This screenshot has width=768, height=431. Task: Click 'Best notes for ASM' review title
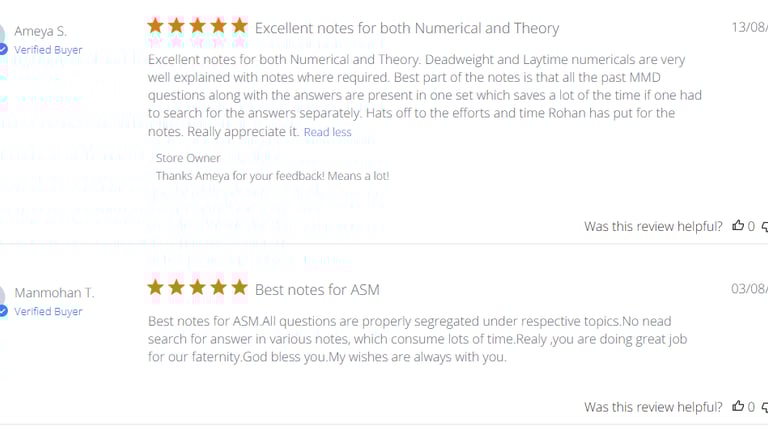[317, 290]
